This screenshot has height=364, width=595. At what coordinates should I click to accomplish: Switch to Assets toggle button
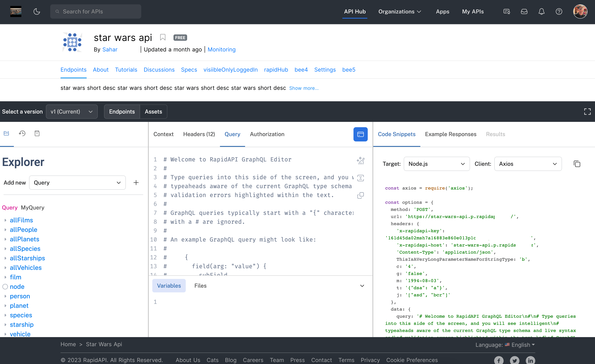click(153, 112)
